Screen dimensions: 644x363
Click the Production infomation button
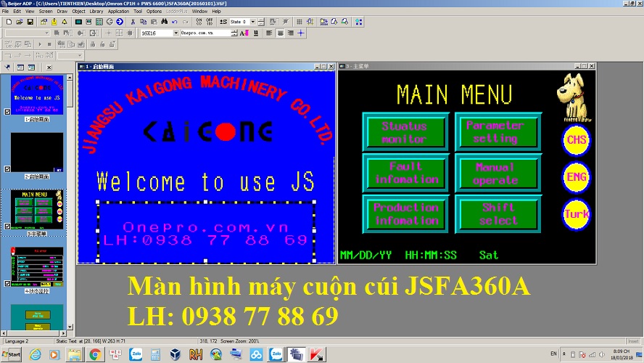405,214
